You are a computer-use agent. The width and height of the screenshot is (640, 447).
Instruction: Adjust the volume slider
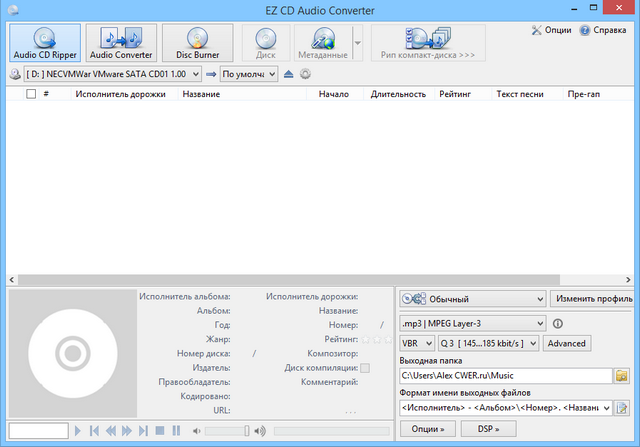[x=227, y=431]
